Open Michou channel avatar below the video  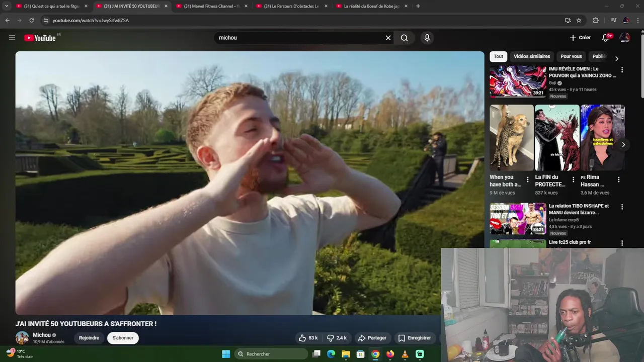(22, 338)
